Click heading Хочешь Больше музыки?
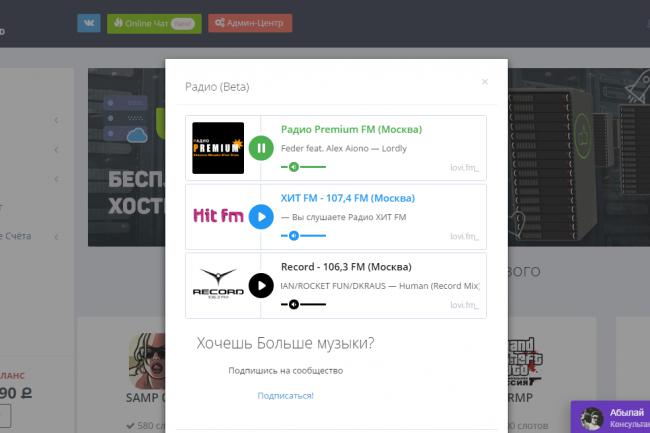The height and width of the screenshot is (433, 650). (x=285, y=343)
